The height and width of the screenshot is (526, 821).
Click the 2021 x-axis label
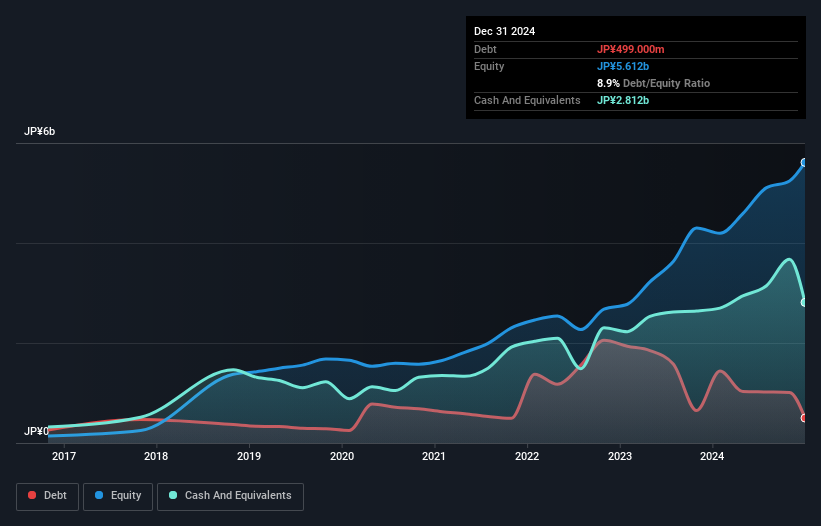click(434, 456)
